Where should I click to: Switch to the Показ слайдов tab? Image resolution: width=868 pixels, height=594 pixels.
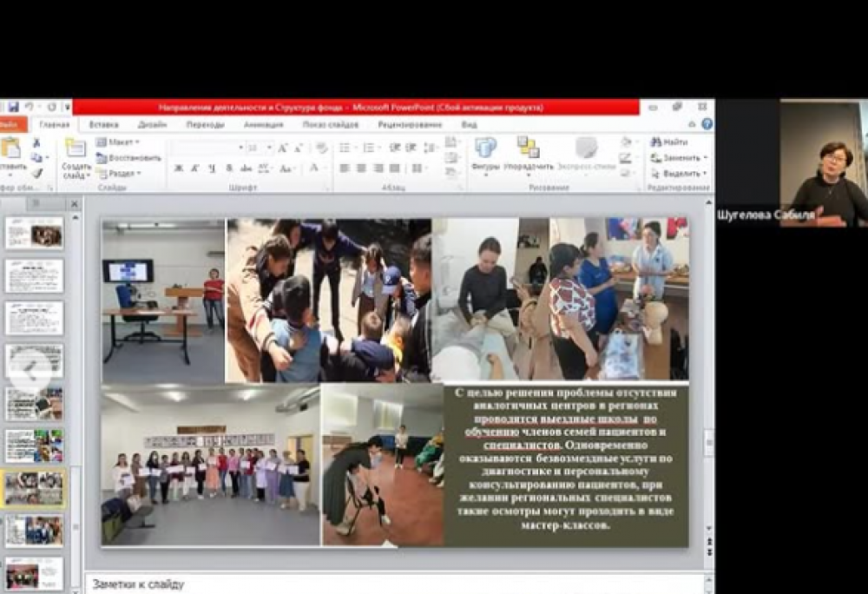(x=331, y=124)
